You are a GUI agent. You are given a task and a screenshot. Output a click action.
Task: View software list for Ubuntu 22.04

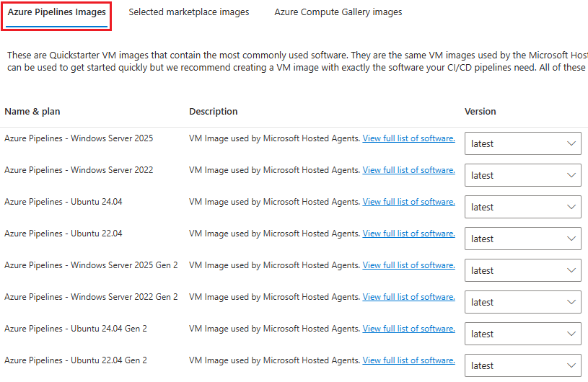click(x=409, y=234)
